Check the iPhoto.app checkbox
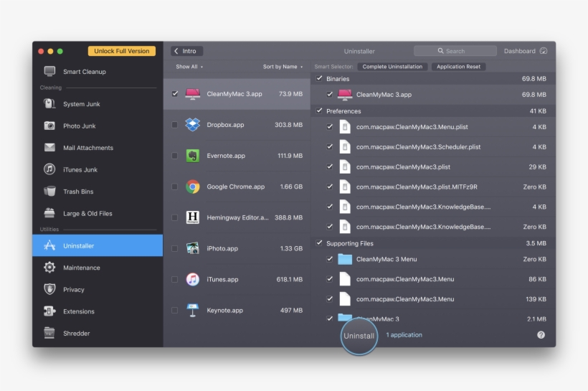588x391 pixels. tap(175, 248)
